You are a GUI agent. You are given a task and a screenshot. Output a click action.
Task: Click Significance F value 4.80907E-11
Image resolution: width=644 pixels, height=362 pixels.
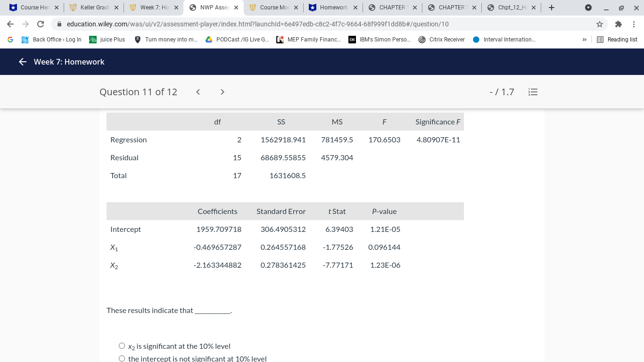pyautogui.click(x=438, y=140)
